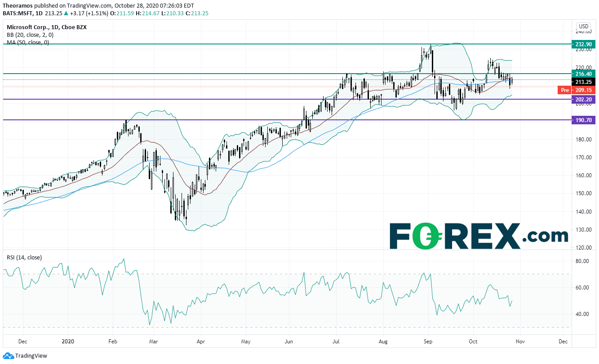Viewport: 599px width, 364px height.
Task: Select the 190.70 purple support label
Action: point(584,120)
